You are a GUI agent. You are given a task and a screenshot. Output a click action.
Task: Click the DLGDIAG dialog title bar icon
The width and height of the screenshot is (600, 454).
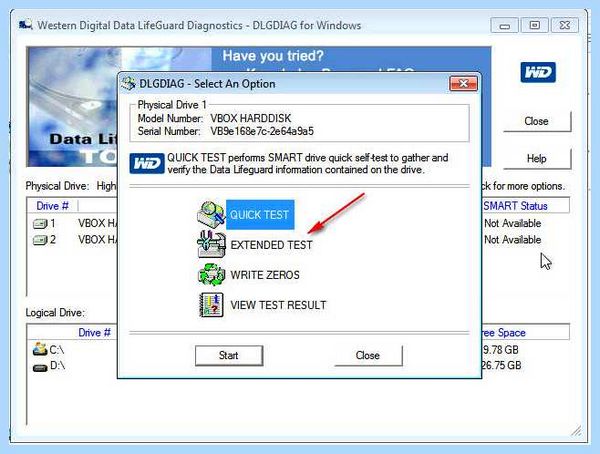[x=129, y=83]
